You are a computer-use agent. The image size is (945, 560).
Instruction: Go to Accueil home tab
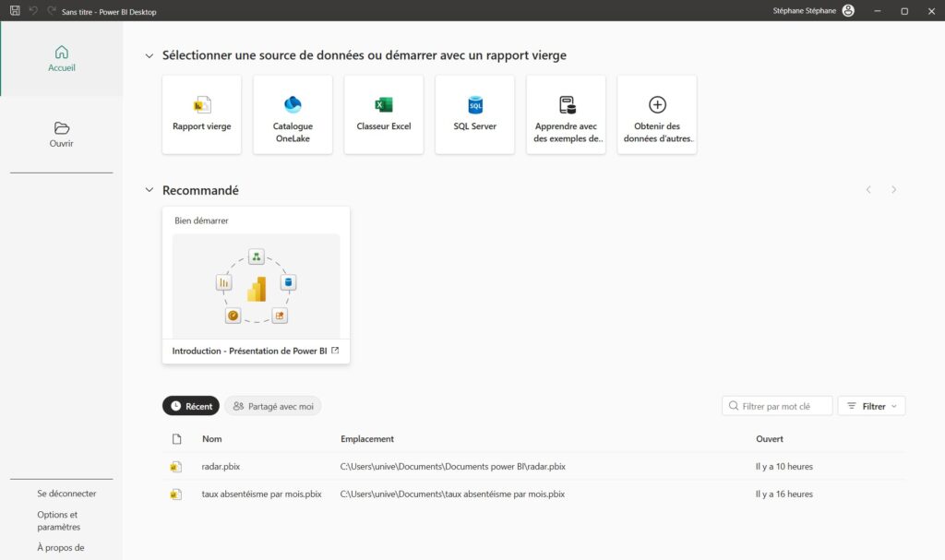(62, 59)
